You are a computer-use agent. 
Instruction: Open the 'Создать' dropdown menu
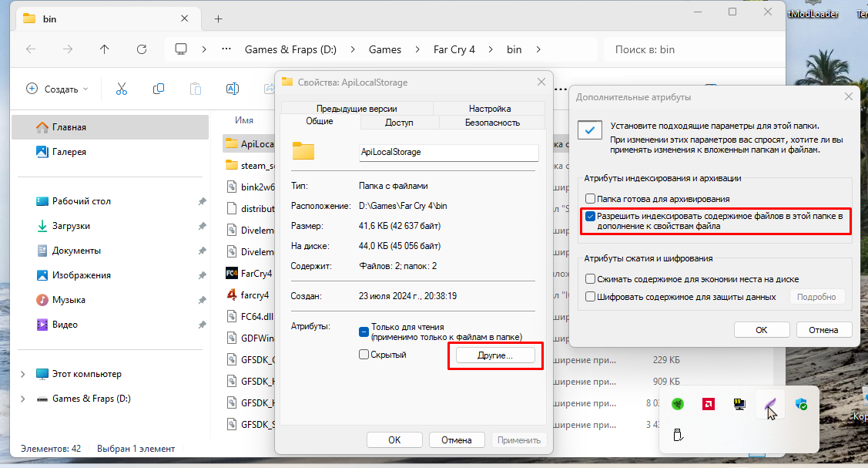(58, 89)
